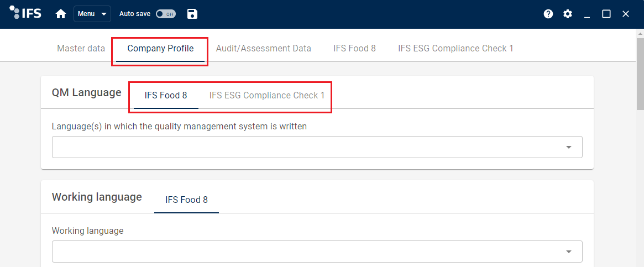Close the application window

[626, 14]
